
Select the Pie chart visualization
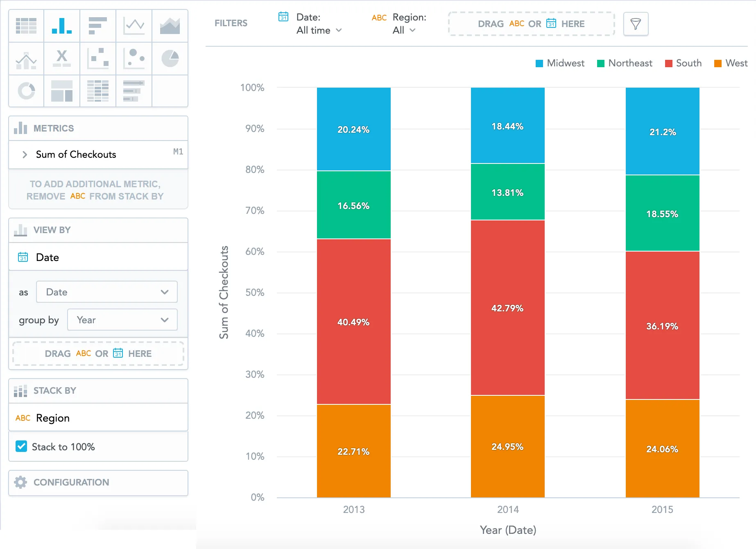(170, 59)
